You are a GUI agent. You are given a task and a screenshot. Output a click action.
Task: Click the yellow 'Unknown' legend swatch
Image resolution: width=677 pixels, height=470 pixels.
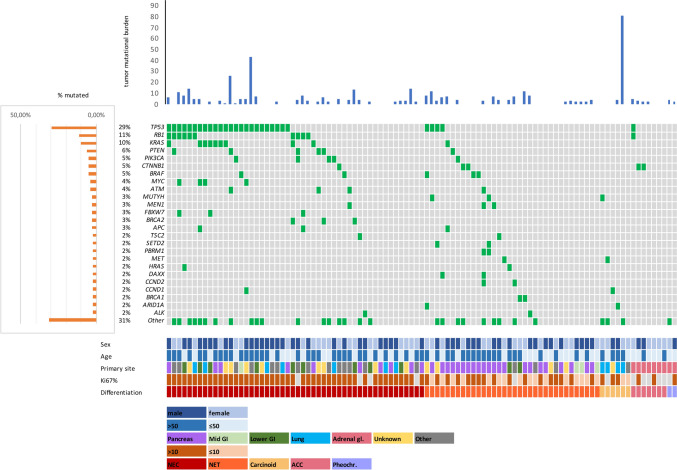392,438
